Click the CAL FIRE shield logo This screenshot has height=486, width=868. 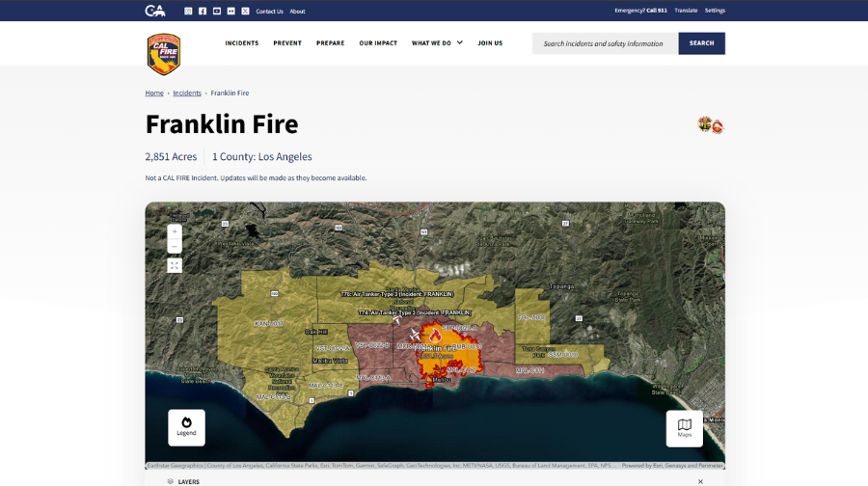163,53
